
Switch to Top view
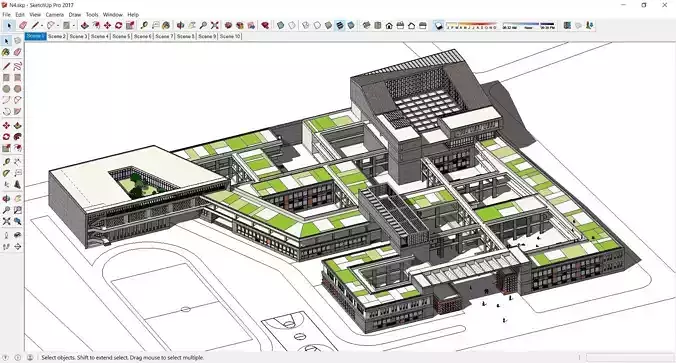click(x=378, y=25)
